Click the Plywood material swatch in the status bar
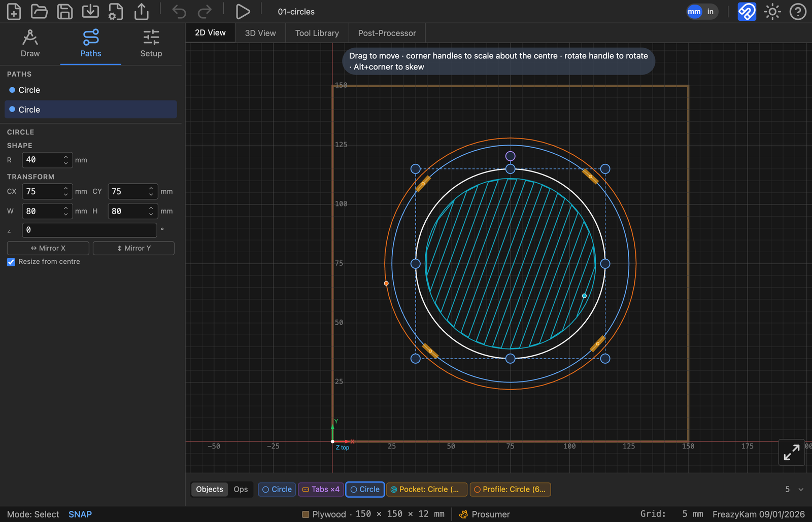The width and height of the screenshot is (812, 522). (x=306, y=514)
